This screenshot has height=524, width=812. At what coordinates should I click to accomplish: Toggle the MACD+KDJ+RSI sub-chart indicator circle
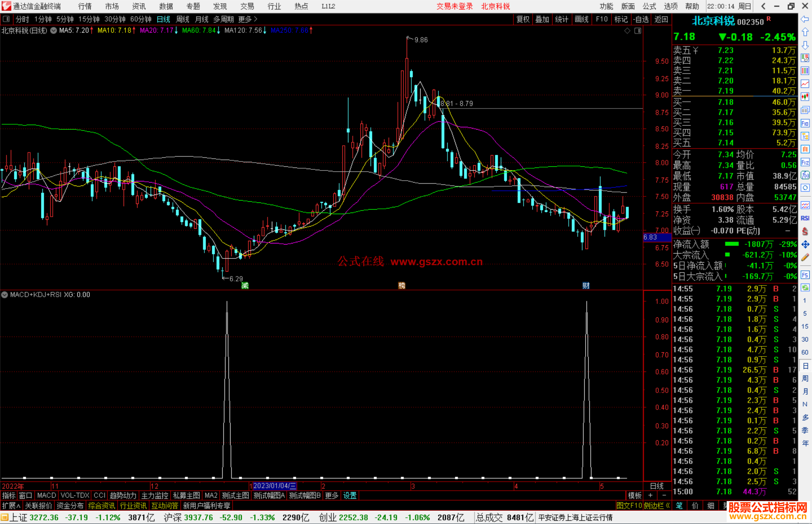click(x=5, y=295)
